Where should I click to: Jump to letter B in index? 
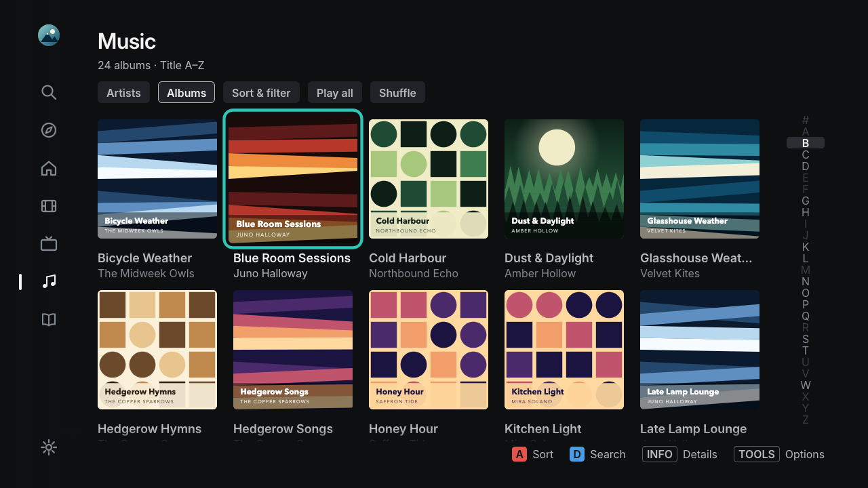806,143
